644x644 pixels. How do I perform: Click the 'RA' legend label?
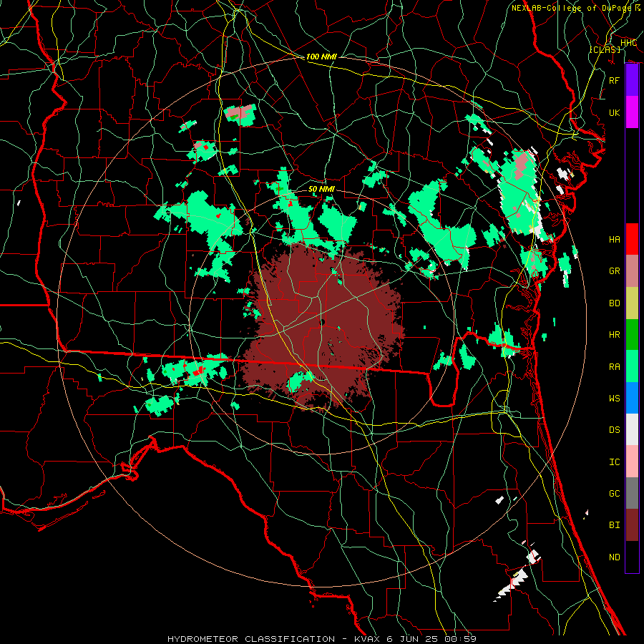[x=615, y=367]
